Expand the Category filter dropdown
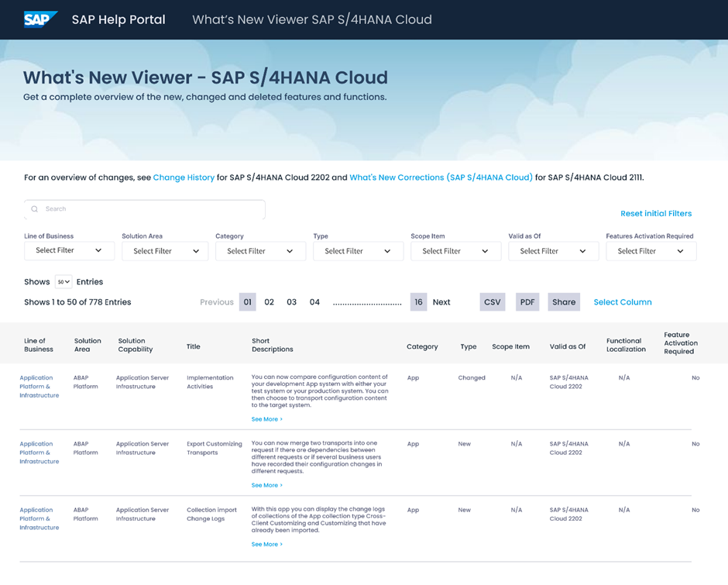 coord(260,251)
